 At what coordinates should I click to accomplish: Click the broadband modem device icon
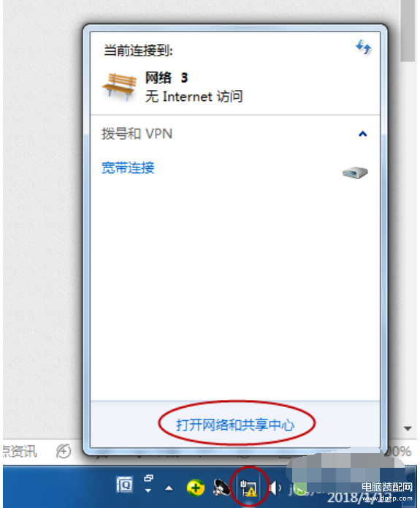pos(355,173)
